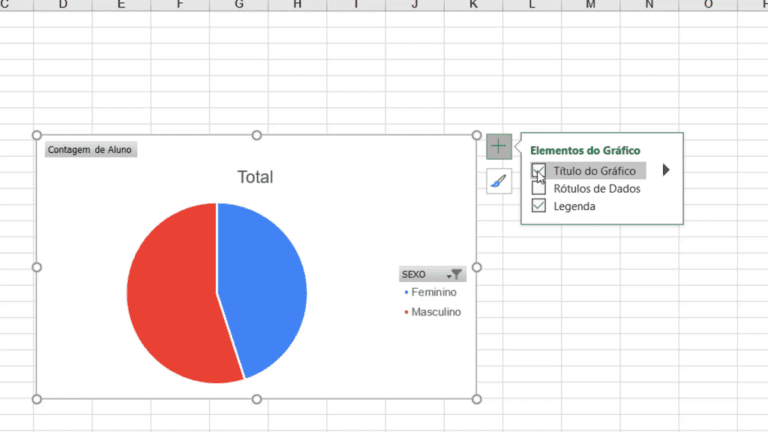Click the Contagem de Aluno field button
The width and height of the screenshot is (768, 432).
[x=91, y=149]
